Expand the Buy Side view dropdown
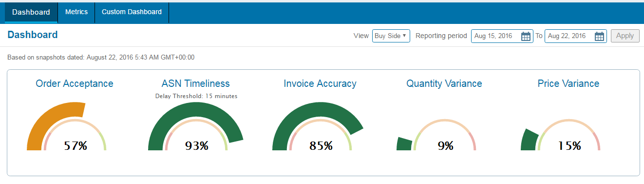The width and height of the screenshot is (644, 184). point(391,36)
